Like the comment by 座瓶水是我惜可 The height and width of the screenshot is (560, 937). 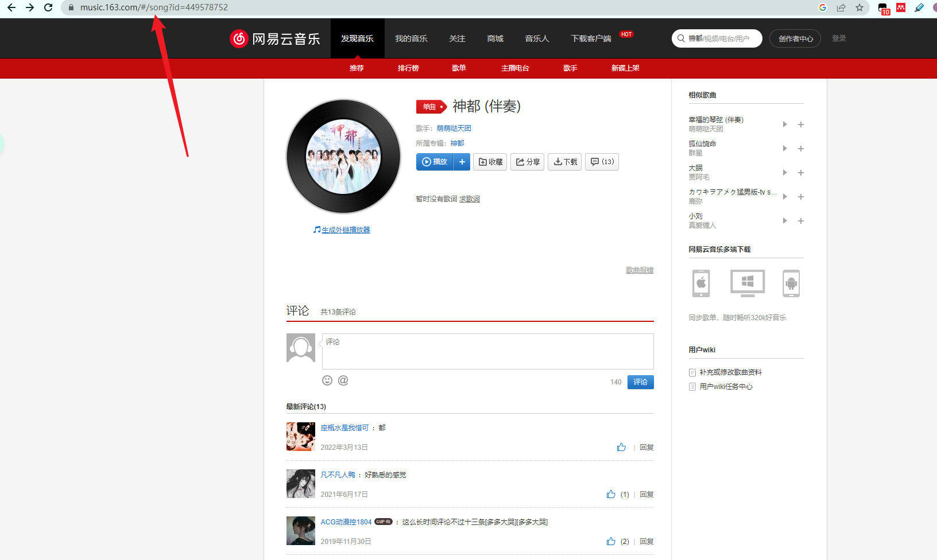point(621,447)
